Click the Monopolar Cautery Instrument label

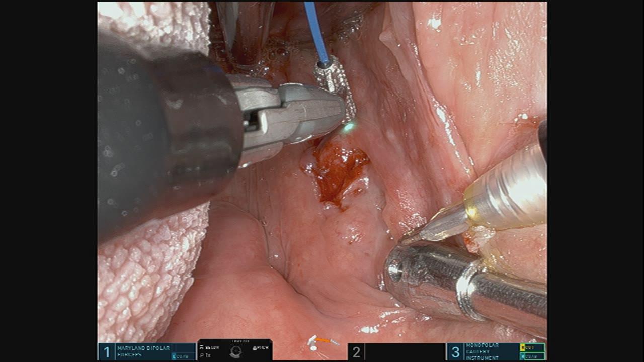tap(482, 352)
